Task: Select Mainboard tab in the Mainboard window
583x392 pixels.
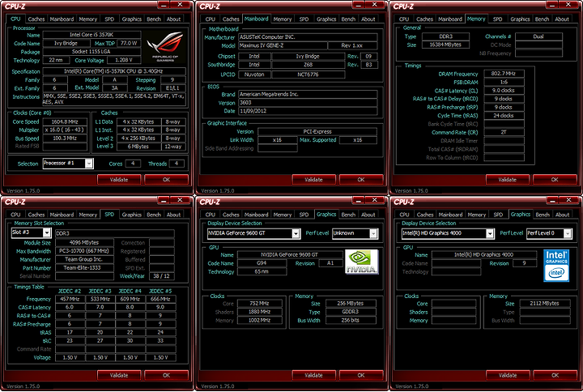Action: pos(256,19)
